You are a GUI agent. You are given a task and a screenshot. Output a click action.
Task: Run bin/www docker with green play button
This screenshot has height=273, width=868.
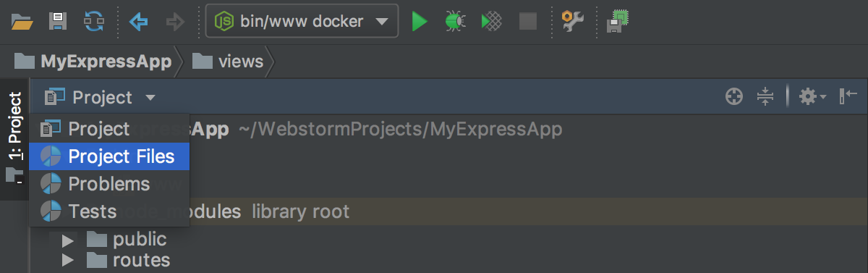(x=419, y=22)
